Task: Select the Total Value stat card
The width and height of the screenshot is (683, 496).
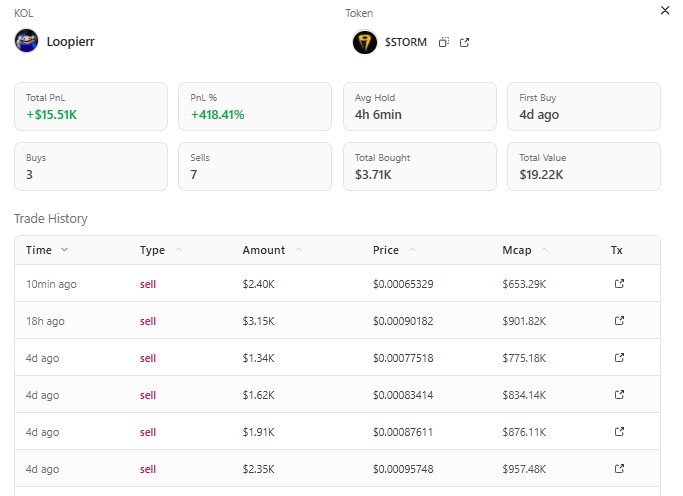Action: (x=583, y=166)
